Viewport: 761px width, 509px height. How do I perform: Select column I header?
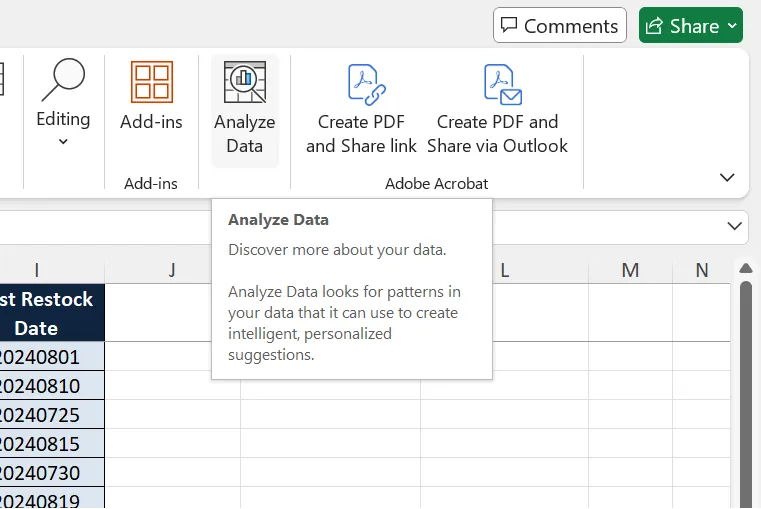(37, 270)
